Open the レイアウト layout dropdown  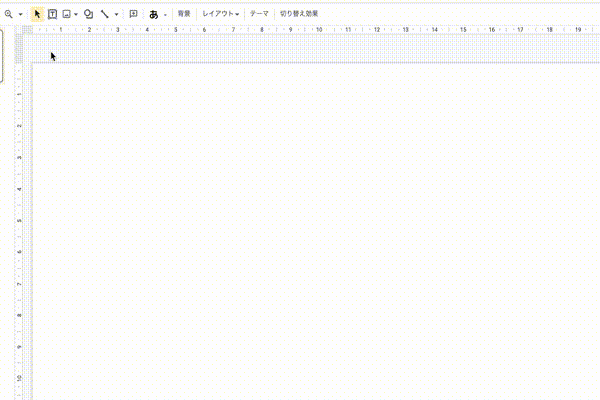220,14
